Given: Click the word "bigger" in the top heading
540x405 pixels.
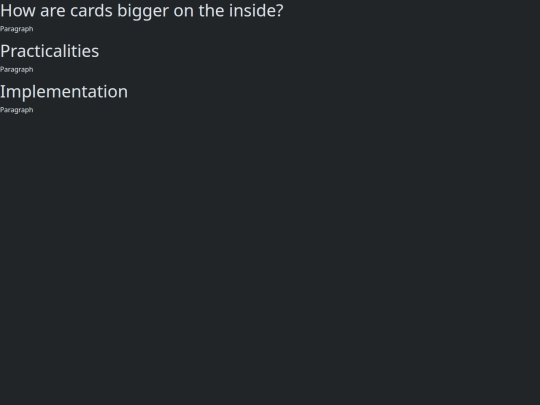Looking at the screenshot, I should pyautogui.click(x=143, y=12).
